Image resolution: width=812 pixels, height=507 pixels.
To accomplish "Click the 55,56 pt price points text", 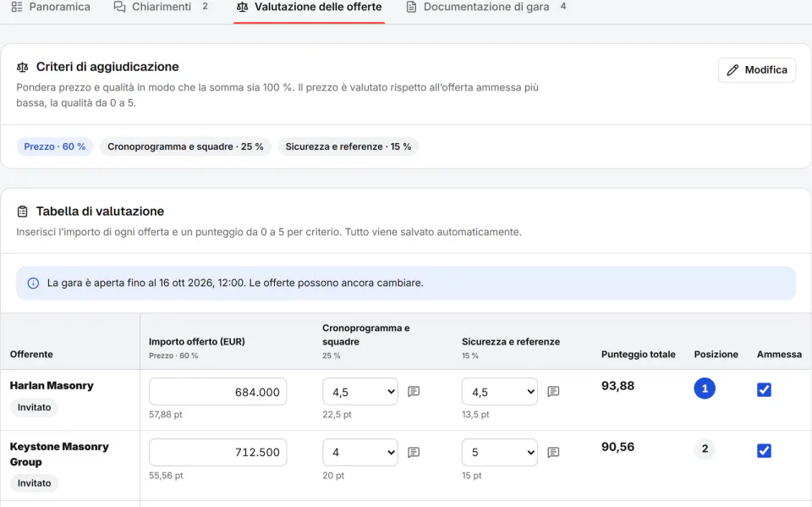I will coord(166,476).
